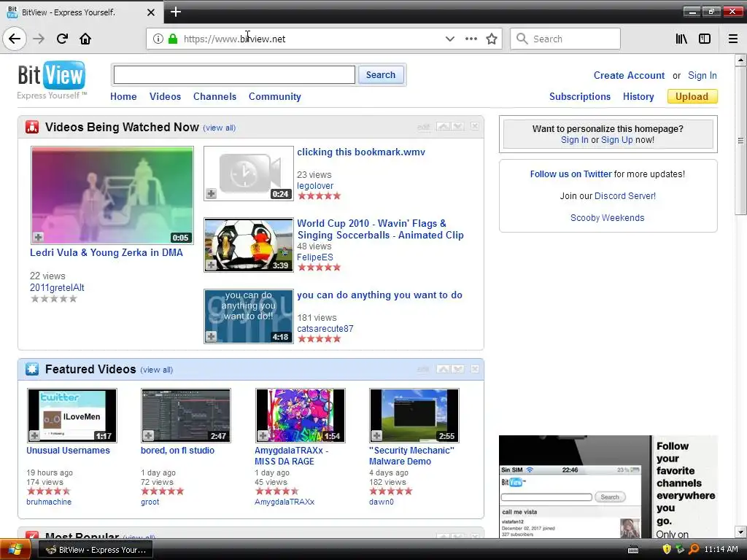747x560 pixels.
Task: Open clicking this bookmark.wmv video title
Action: pos(361,152)
